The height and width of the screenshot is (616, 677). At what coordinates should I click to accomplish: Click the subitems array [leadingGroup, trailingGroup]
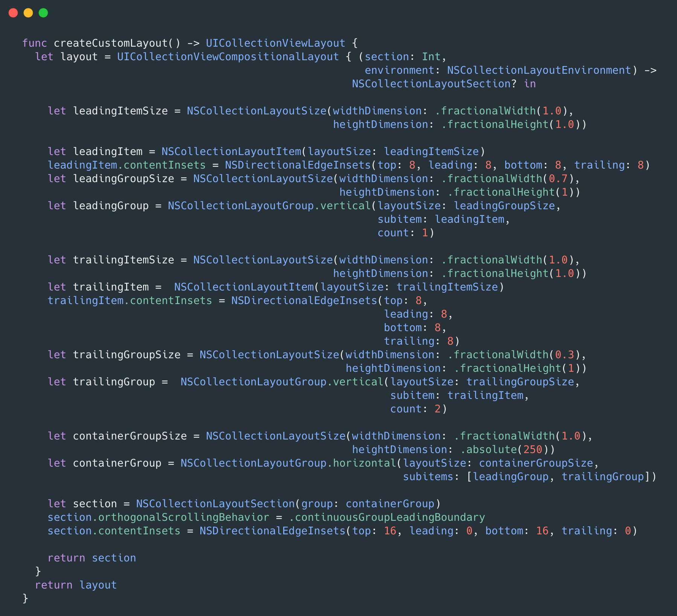pos(558,477)
